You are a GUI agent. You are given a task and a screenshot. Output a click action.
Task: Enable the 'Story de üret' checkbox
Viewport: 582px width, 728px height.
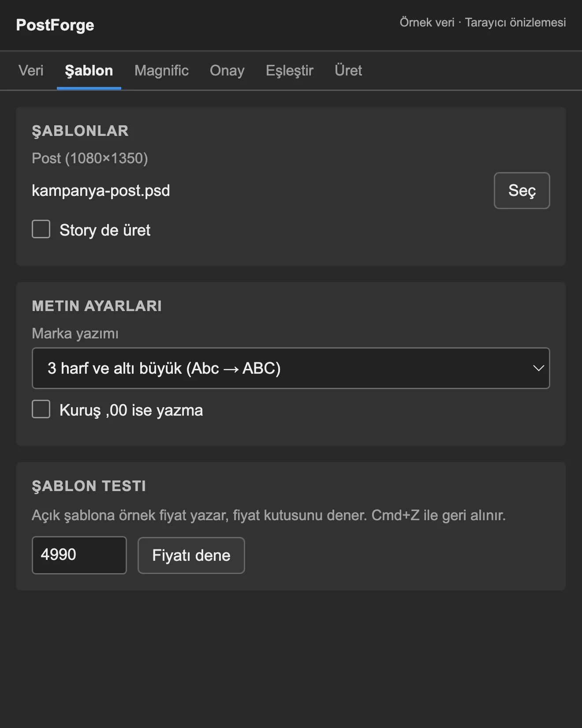tap(41, 229)
